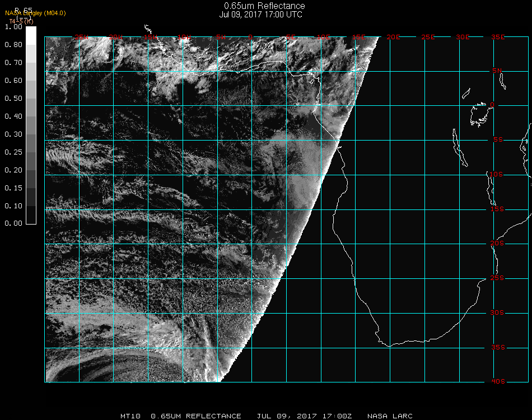Click the 15S latitude label
Image resolution: width=532 pixels, height=420 pixels.
[x=497, y=209]
